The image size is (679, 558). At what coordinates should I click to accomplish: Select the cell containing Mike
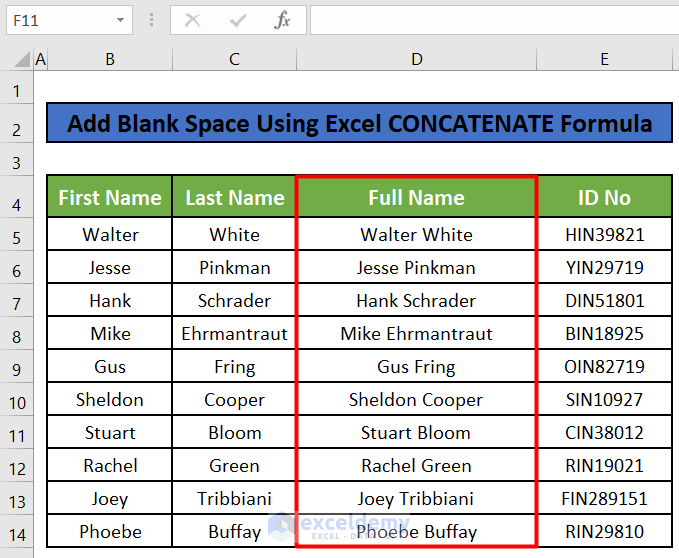click(110, 333)
